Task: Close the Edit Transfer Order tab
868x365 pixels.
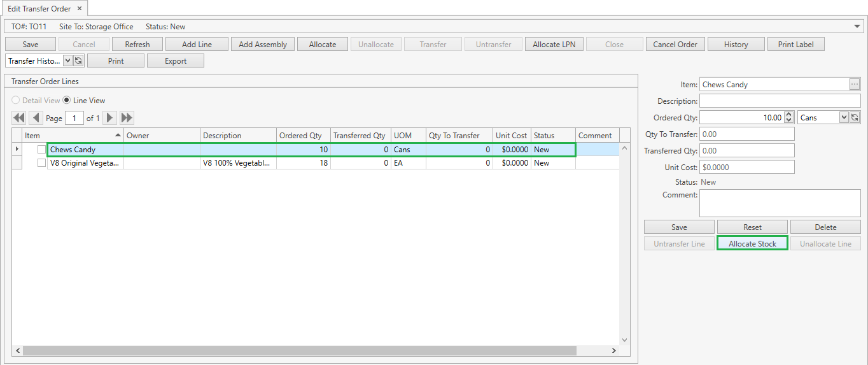Action: click(80, 9)
